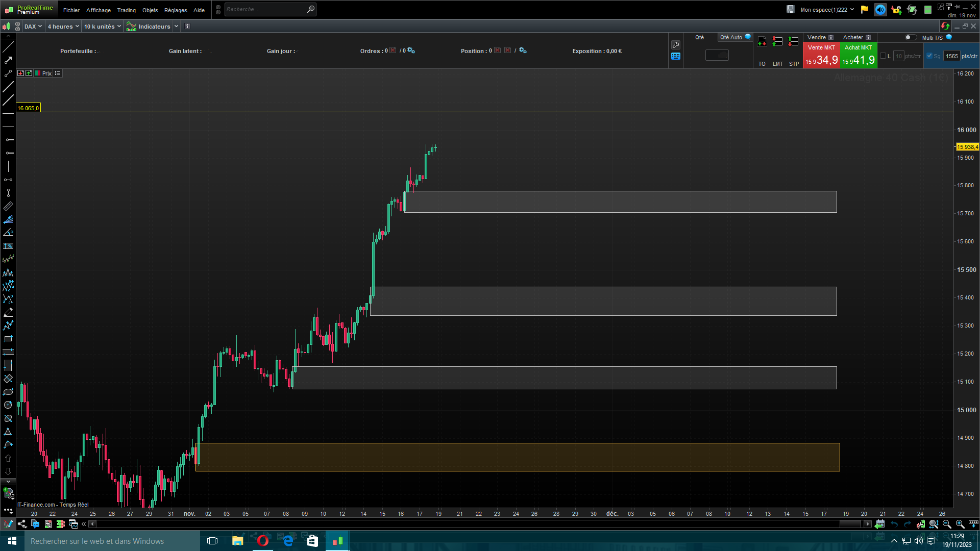
Task: Select the arrow line drawing tool
Action: point(8,60)
